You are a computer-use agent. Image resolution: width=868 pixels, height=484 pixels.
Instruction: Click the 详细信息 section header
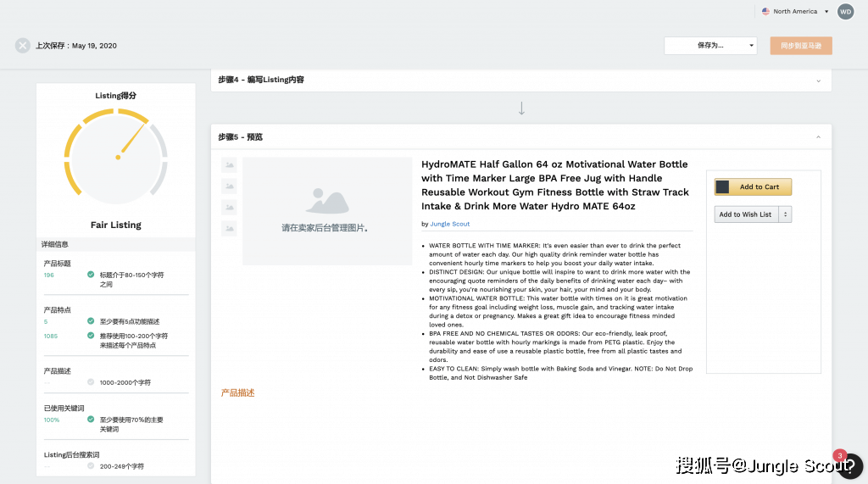coord(55,244)
